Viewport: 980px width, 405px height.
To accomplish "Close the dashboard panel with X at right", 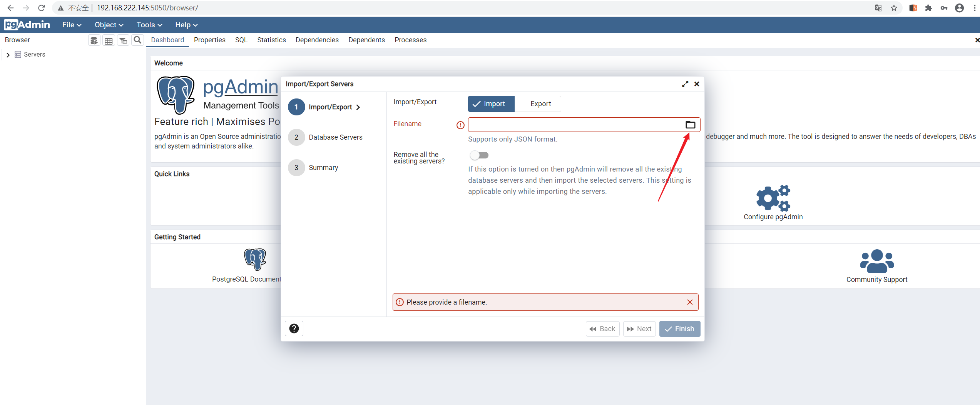I will [x=977, y=40].
